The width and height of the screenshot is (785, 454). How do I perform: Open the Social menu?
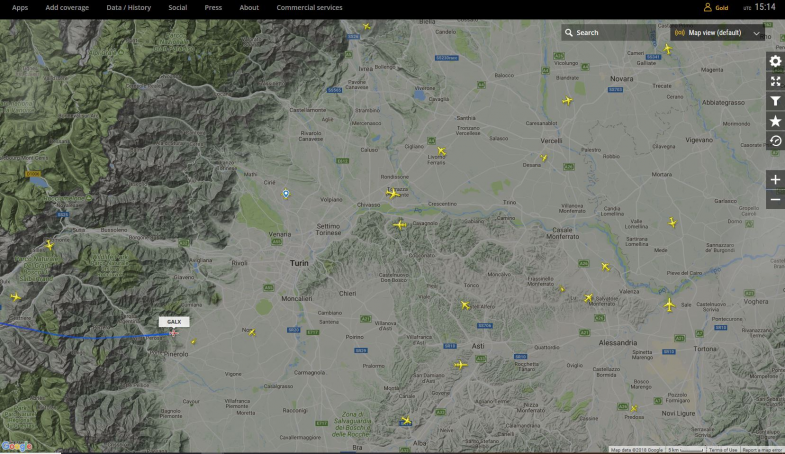pos(177,7)
